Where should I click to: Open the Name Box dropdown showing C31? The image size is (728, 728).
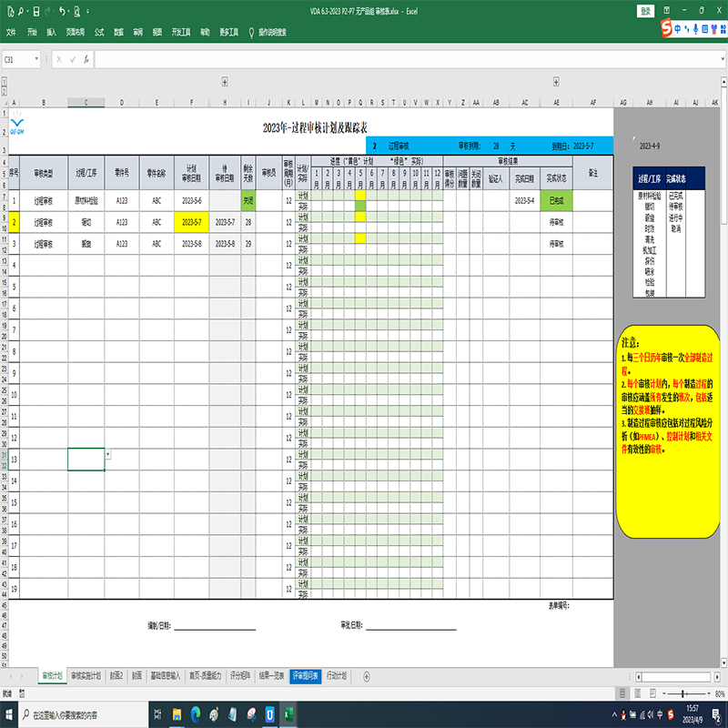click(36, 59)
